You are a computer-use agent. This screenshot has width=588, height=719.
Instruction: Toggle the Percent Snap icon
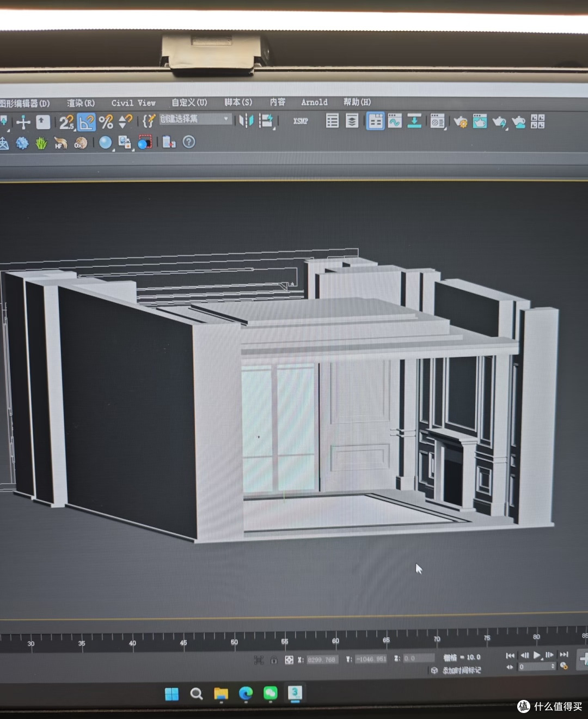coord(106,121)
